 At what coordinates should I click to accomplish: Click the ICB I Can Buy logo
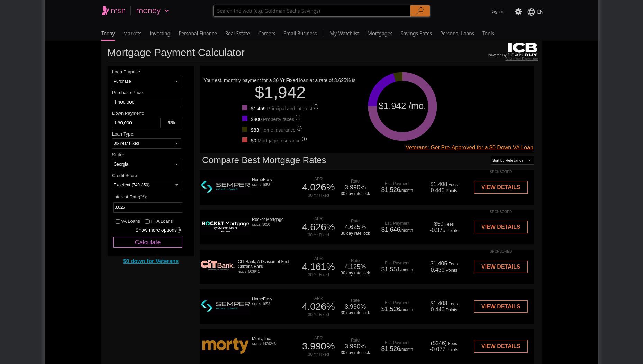(523, 49)
